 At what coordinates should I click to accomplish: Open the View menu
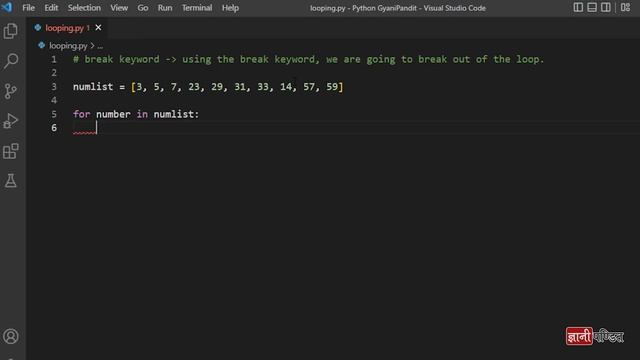pyautogui.click(x=119, y=8)
